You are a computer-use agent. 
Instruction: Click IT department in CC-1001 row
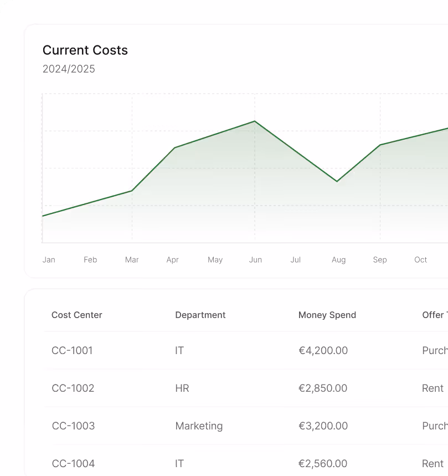pos(179,351)
